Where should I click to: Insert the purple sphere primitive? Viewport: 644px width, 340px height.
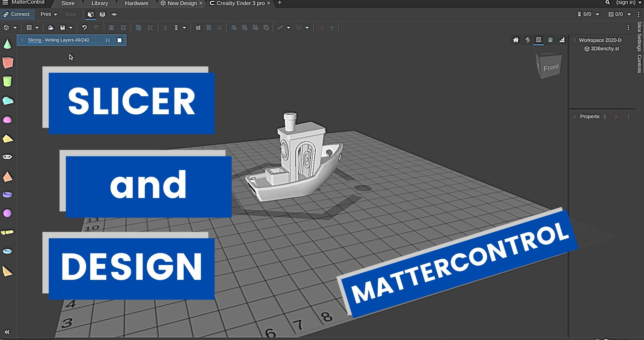(7, 213)
